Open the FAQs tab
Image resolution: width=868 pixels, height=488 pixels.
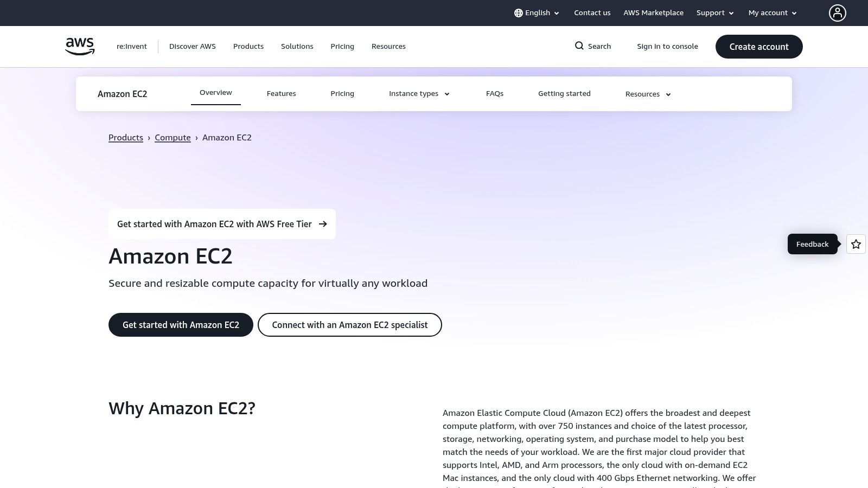point(494,93)
